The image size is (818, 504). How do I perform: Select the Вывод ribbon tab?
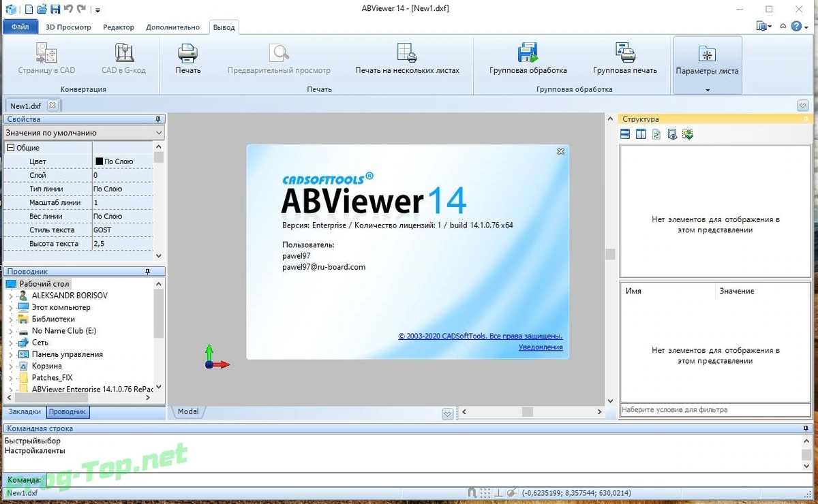(224, 27)
